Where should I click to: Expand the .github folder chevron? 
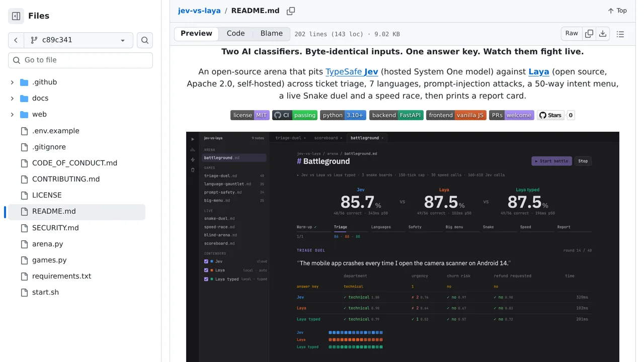pos(12,82)
